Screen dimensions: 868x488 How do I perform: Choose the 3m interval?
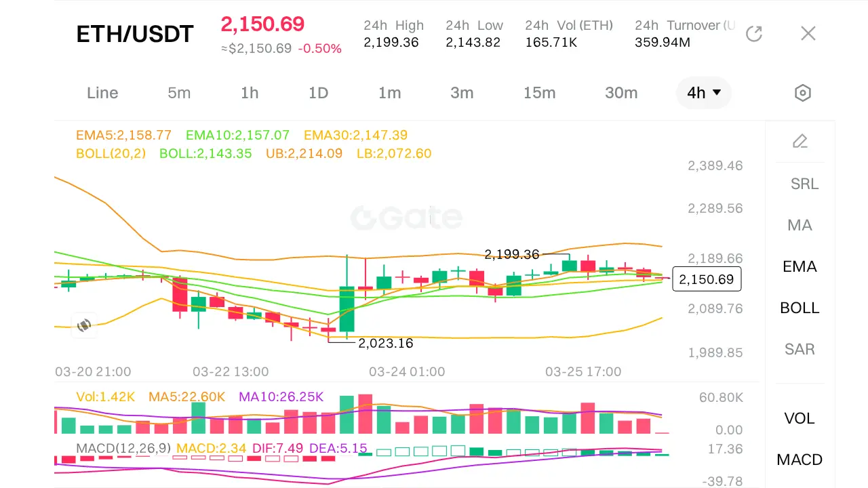point(462,93)
